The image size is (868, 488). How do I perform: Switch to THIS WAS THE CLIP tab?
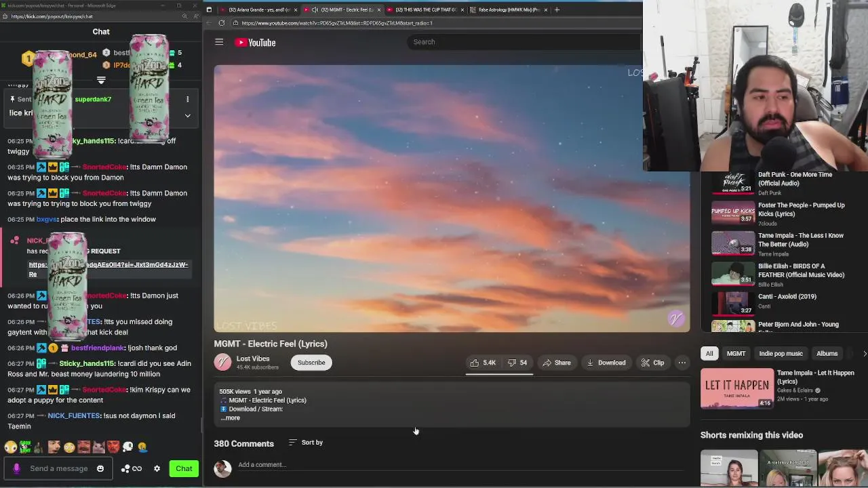(425, 9)
